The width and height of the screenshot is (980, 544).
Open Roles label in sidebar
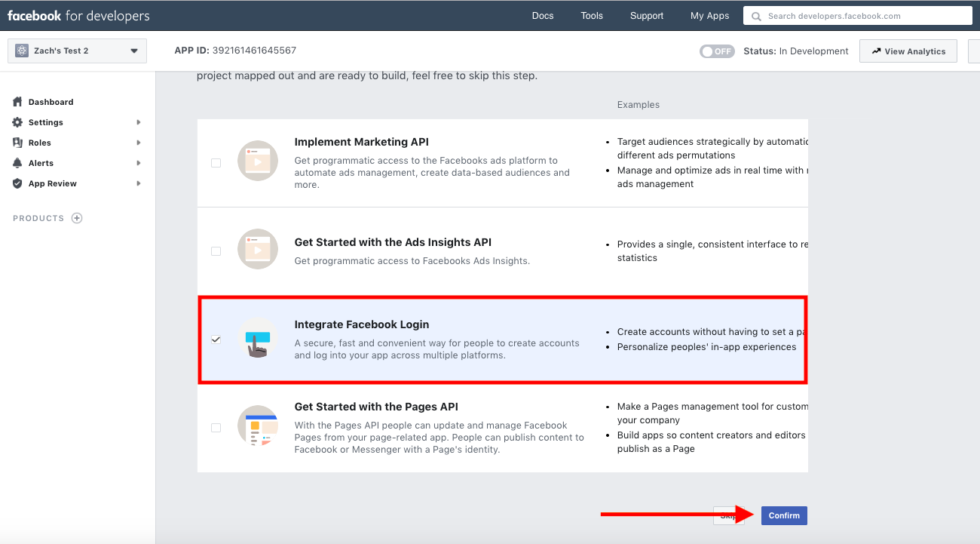click(x=40, y=143)
